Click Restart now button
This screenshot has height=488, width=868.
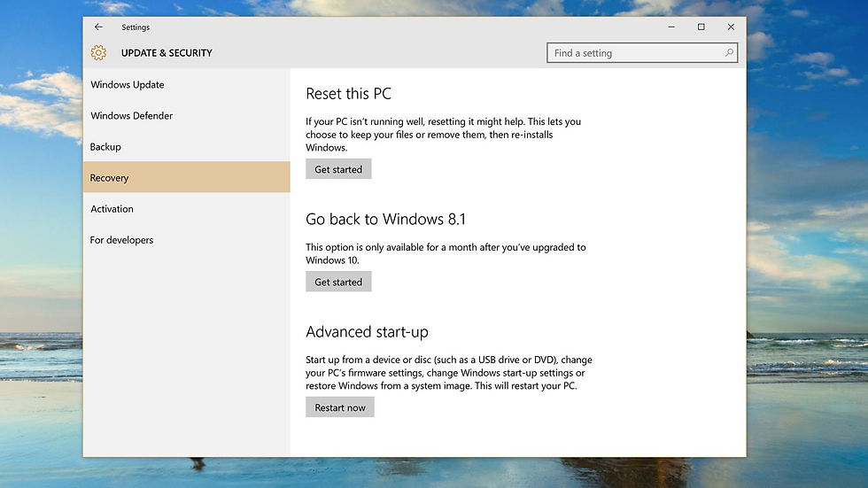[340, 407]
